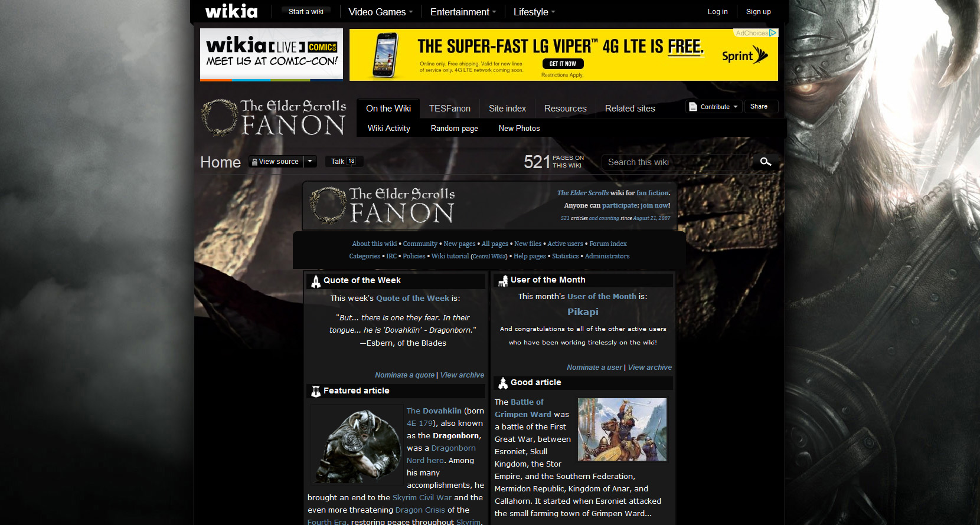Expand the Video Games hub menu
This screenshot has height=525, width=980.
pyautogui.click(x=381, y=12)
